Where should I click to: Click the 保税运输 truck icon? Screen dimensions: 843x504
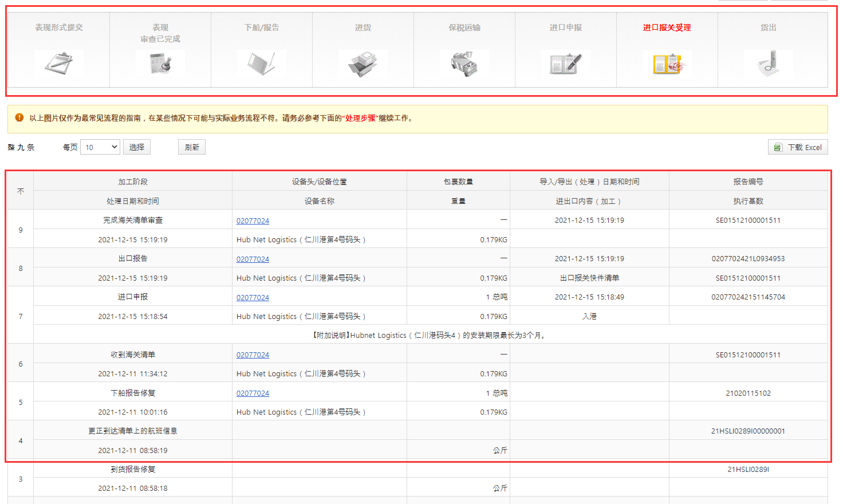click(464, 64)
